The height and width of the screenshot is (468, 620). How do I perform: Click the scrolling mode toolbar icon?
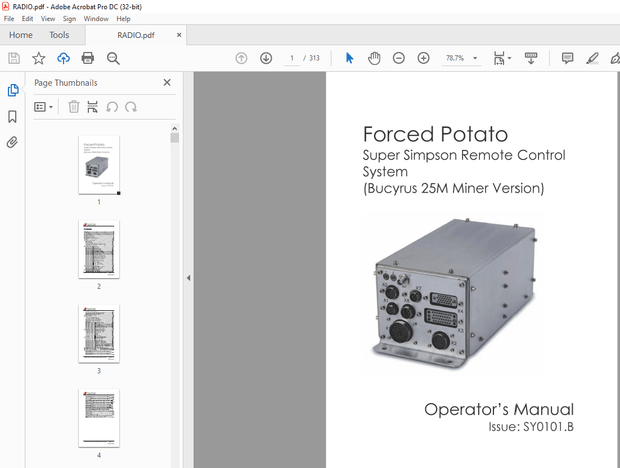coord(531,58)
